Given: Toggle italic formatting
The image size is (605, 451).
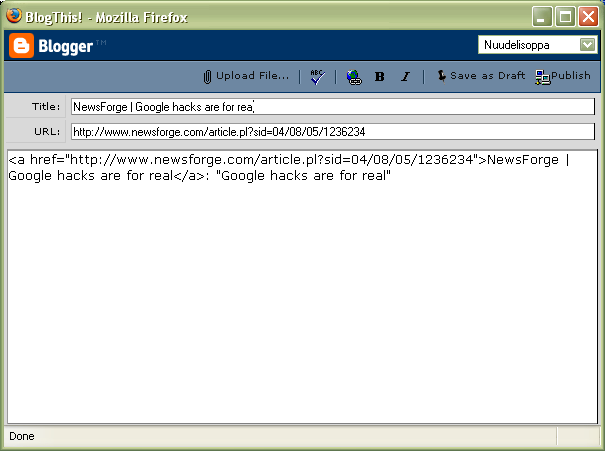Looking at the screenshot, I should 405,76.
